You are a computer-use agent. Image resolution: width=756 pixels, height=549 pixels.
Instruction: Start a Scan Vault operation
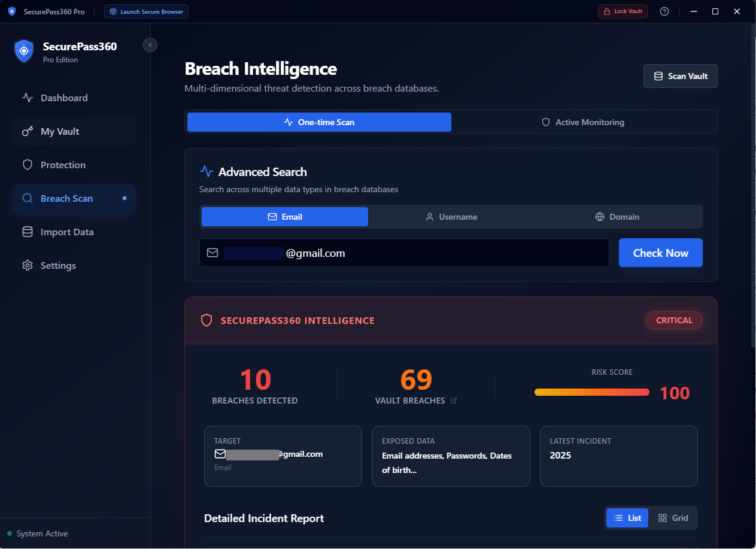(680, 76)
